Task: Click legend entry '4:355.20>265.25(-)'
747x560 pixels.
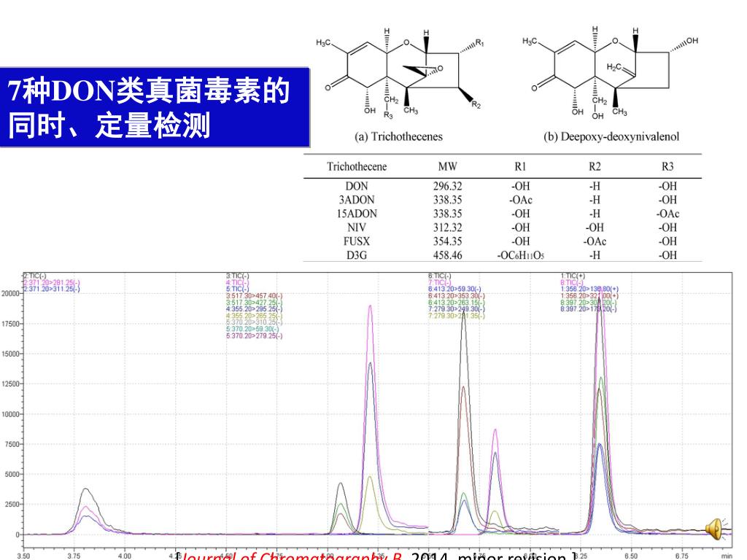Action: [255, 316]
